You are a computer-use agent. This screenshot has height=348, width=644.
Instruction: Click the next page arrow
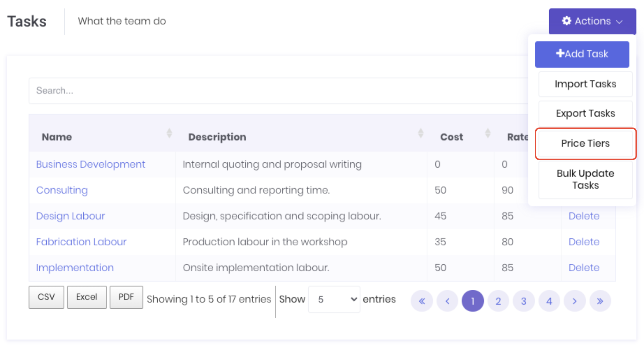(574, 301)
